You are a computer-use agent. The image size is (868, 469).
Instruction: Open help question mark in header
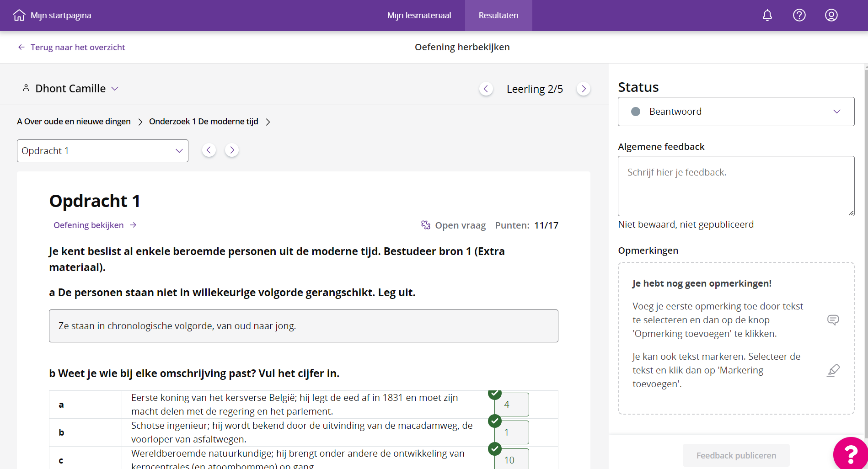pyautogui.click(x=799, y=15)
